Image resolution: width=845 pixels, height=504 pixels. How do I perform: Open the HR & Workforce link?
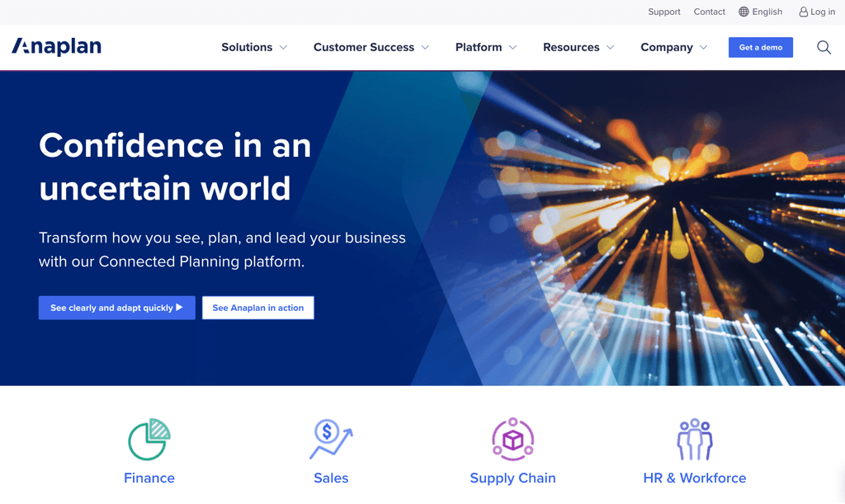[x=695, y=478]
